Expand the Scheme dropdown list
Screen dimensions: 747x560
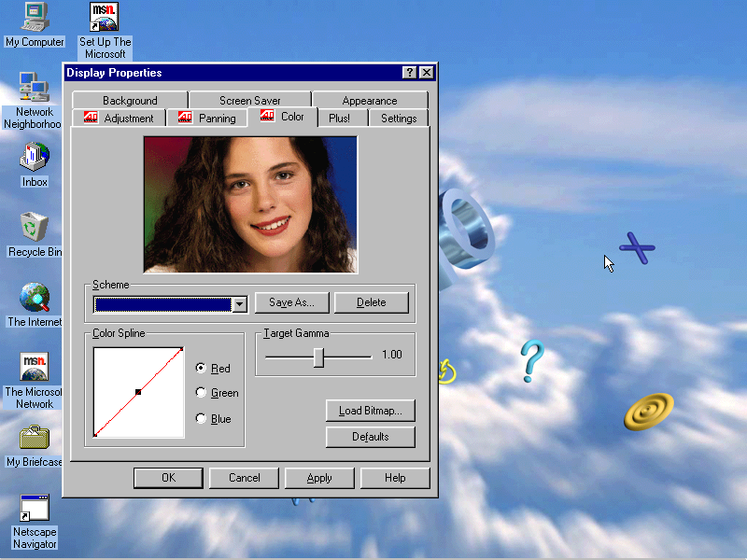click(x=239, y=304)
